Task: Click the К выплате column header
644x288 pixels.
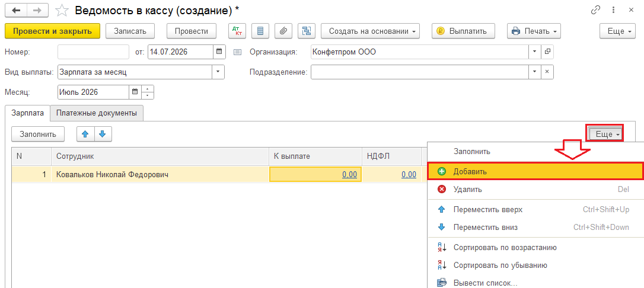Action: tap(315, 156)
